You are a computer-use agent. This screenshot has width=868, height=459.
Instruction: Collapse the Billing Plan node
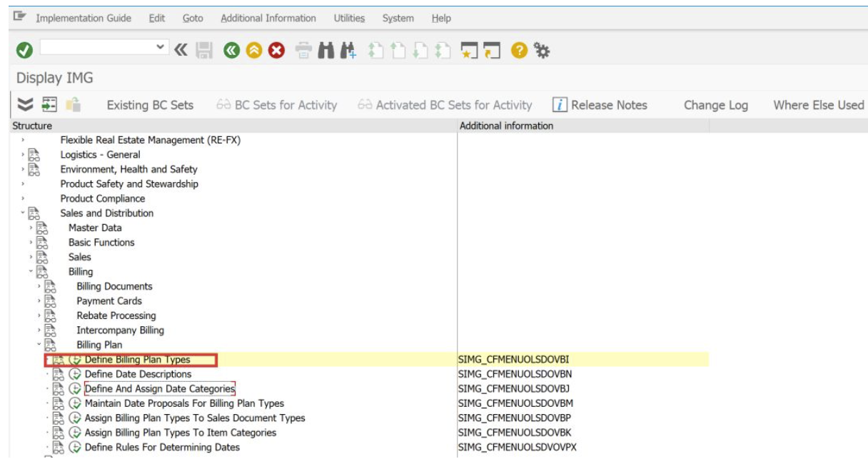click(x=39, y=345)
